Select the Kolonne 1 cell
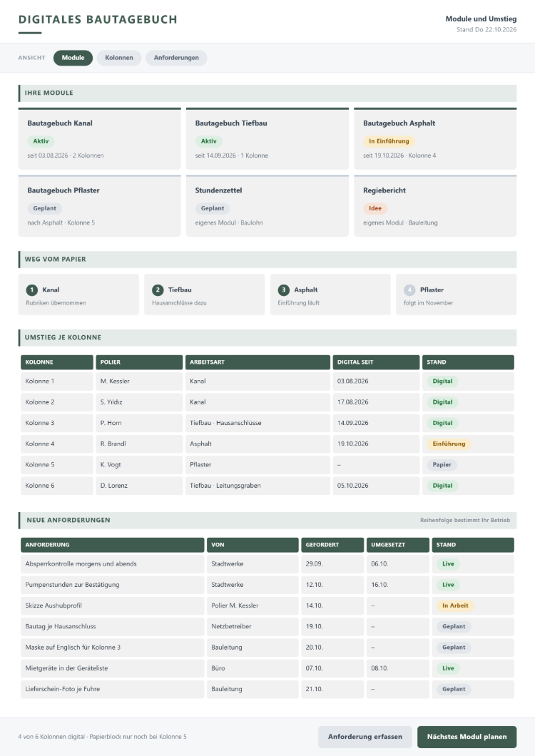Screen dimensions: 535x756 (x=57, y=382)
